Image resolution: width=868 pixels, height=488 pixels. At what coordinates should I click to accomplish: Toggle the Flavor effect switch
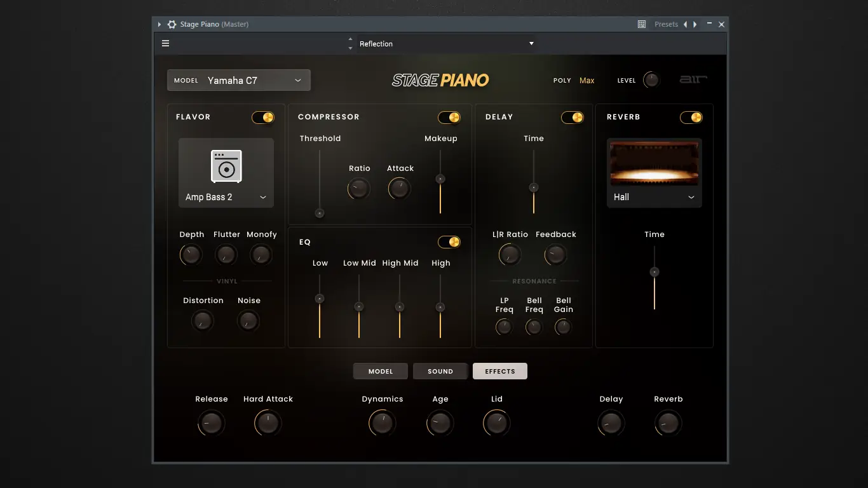(263, 118)
